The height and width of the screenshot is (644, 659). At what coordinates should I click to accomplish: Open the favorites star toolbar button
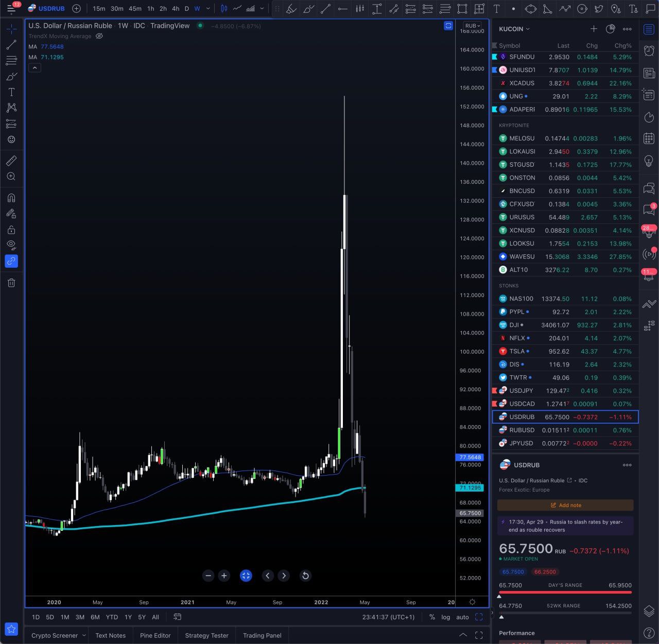[x=11, y=629]
